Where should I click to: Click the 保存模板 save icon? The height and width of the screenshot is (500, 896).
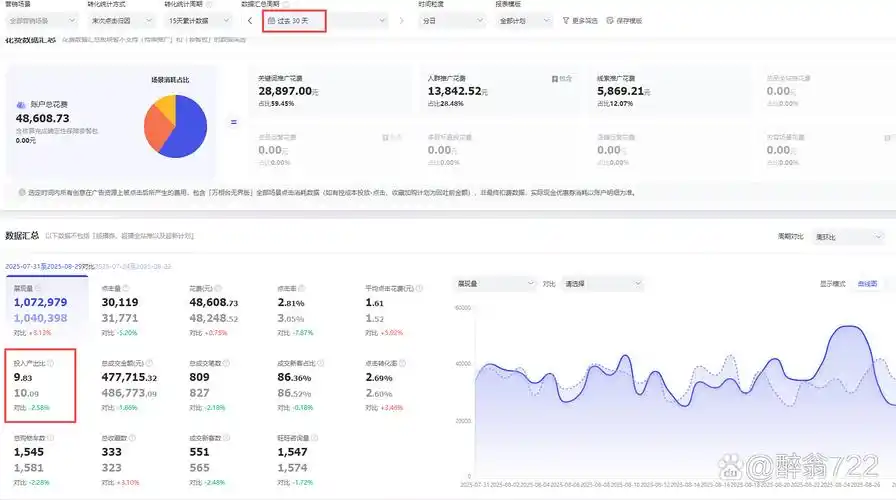pyautogui.click(x=610, y=20)
